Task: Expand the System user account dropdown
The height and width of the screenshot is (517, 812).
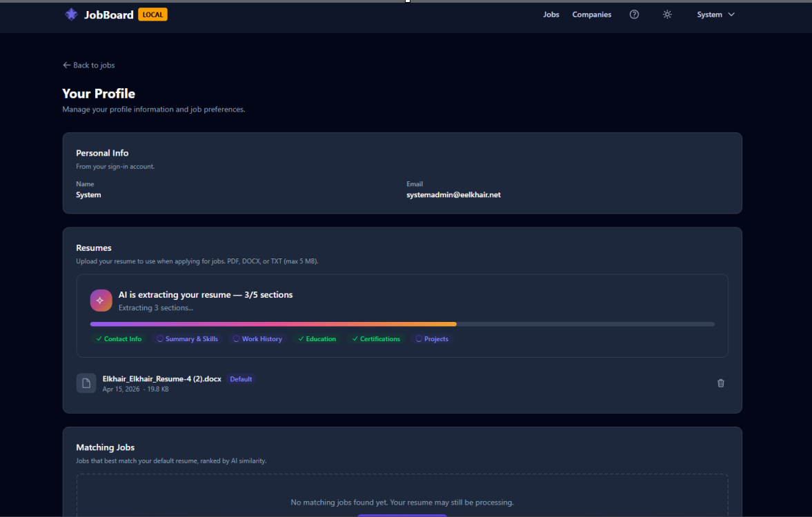Action: (715, 14)
